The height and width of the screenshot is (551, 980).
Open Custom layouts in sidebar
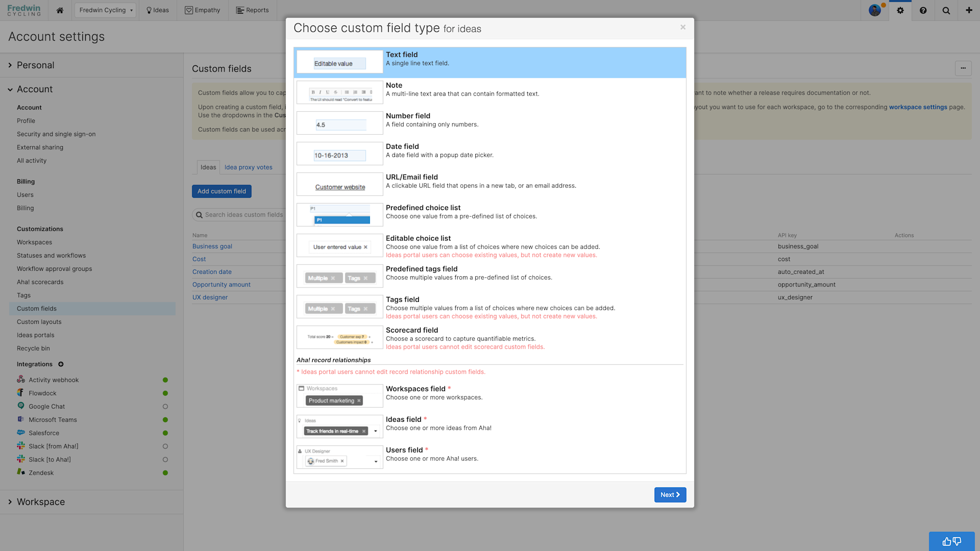pos(39,322)
